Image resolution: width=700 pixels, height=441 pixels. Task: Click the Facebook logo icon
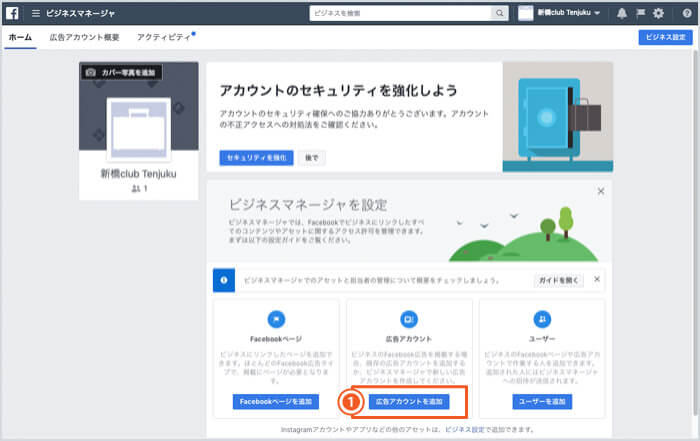pos(12,13)
